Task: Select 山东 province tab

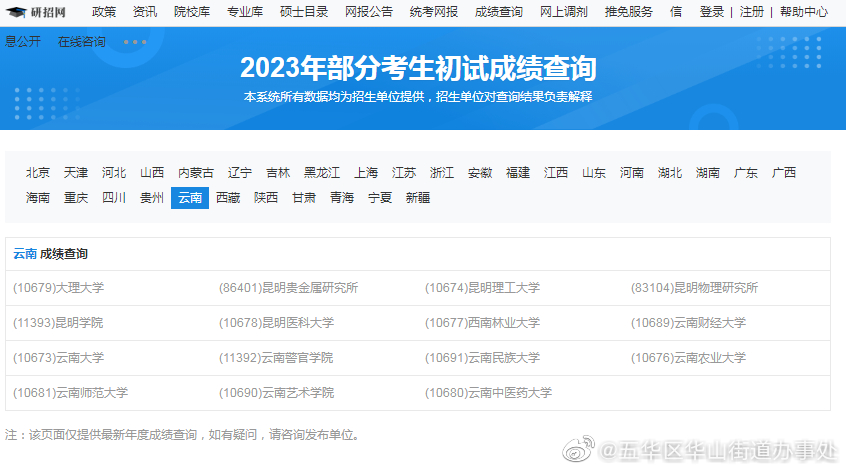Action: point(593,173)
